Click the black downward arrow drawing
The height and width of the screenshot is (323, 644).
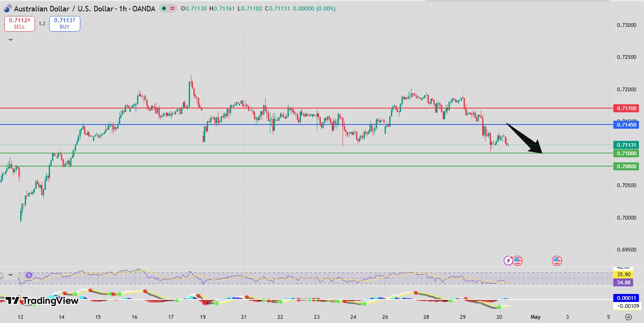coord(525,138)
